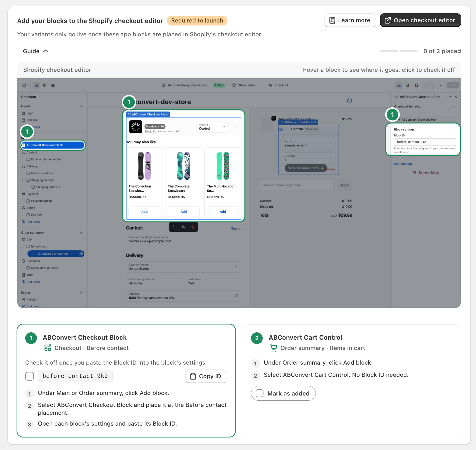Screen dimensions: 476x450
Task: Click the Logo item in Header section
Action: [30, 113]
